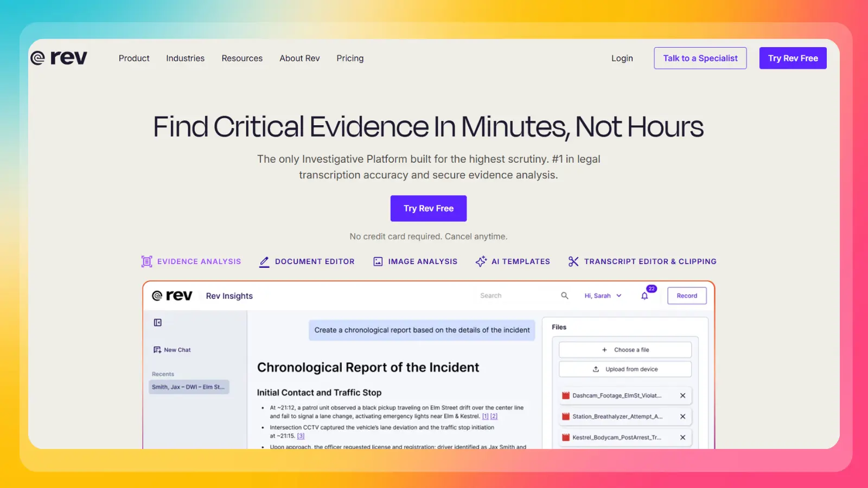
Task: Select the Image Analysis tab
Action: pos(415,261)
